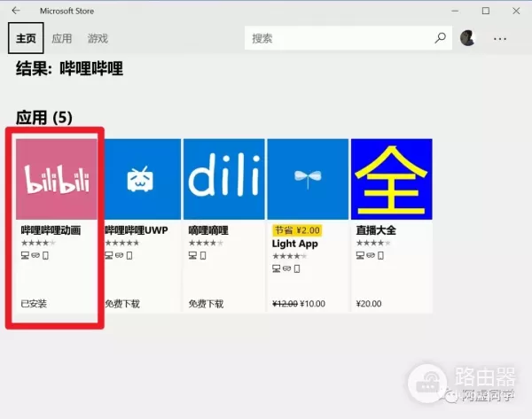Close the Microsoft Store window
The width and height of the screenshot is (532, 419).
click(x=516, y=11)
